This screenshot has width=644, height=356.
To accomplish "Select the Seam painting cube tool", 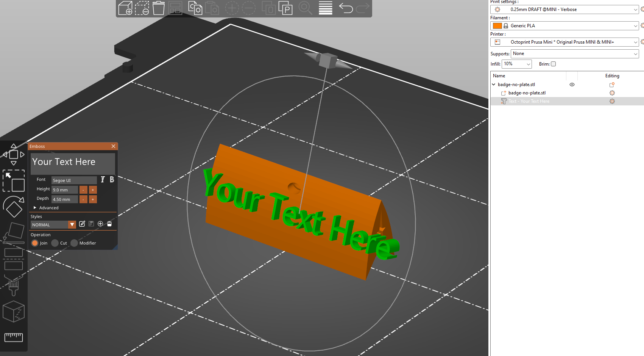I will [x=14, y=311].
